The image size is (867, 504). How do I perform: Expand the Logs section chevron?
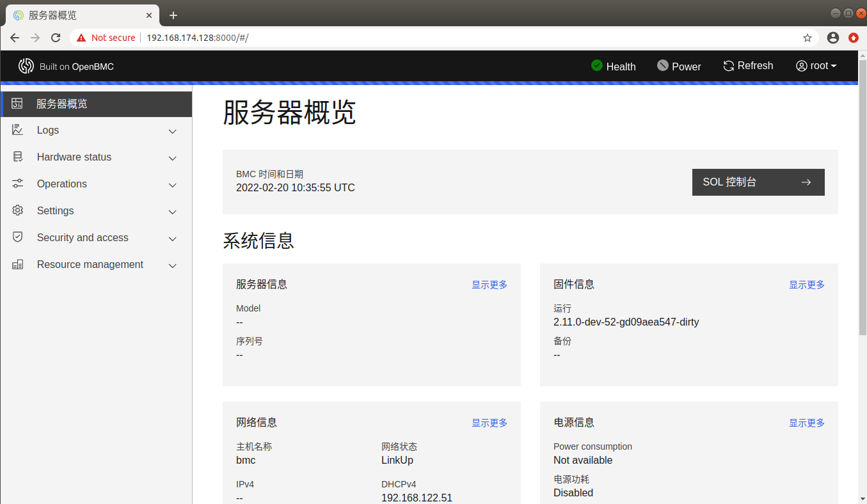point(172,130)
